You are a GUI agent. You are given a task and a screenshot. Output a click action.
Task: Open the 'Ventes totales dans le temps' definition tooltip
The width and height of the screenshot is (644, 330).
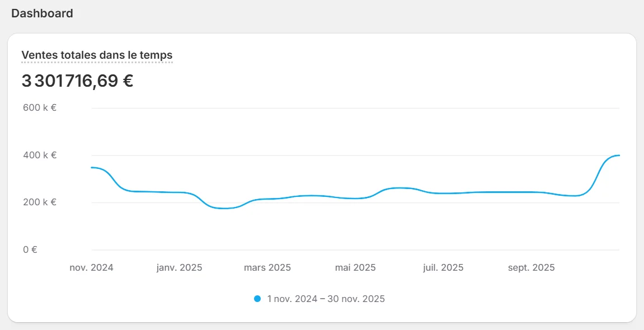point(96,55)
